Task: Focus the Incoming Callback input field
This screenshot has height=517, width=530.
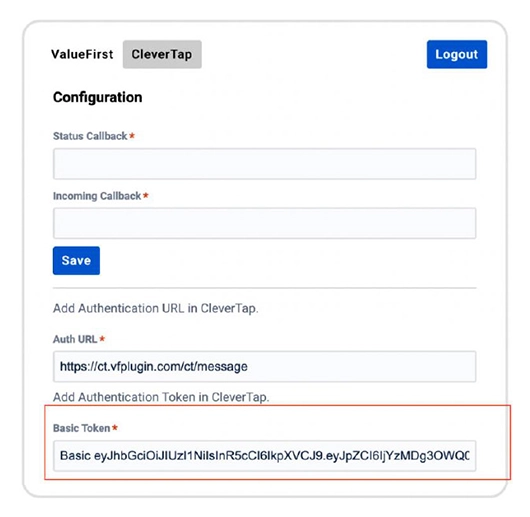Action: coord(264,223)
